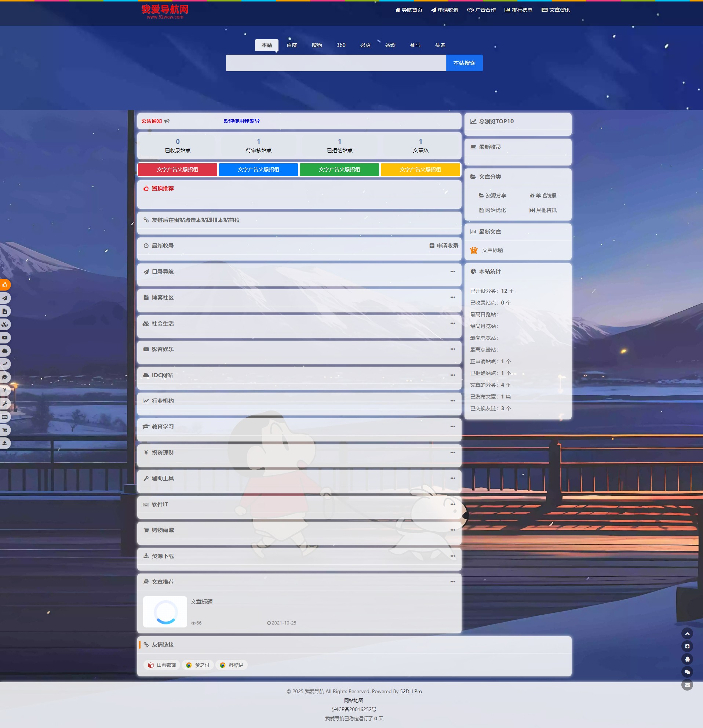Image resolution: width=703 pixels, height=728 pixels.
Task: Click the QQ bell floating icon
Action: pyautogui.click(x=687, y=659)
